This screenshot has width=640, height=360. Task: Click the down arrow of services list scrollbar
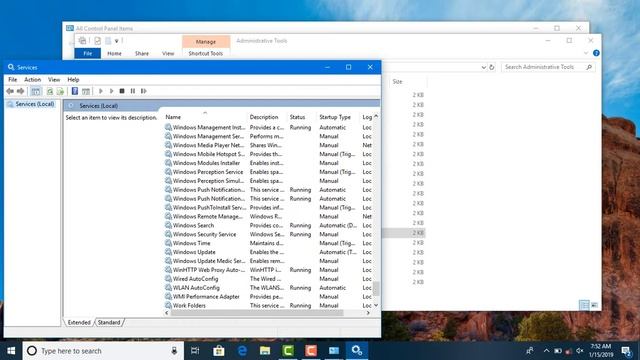376,305
